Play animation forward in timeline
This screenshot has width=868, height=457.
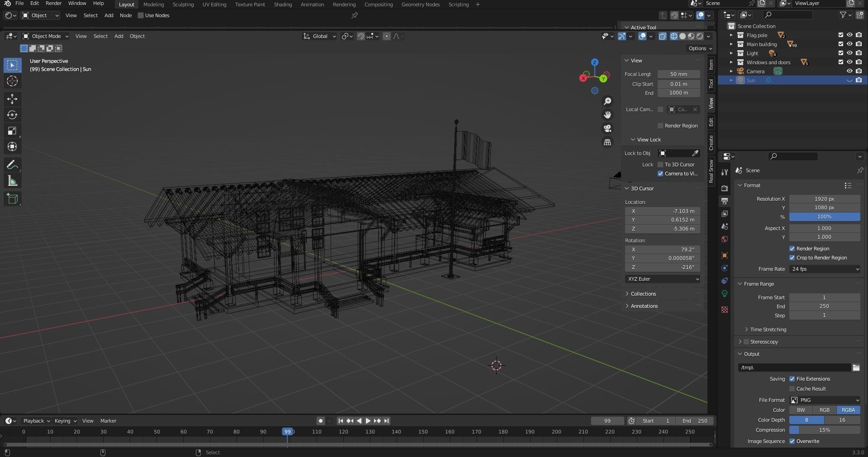pyautogui.click(x=368, y=421)
